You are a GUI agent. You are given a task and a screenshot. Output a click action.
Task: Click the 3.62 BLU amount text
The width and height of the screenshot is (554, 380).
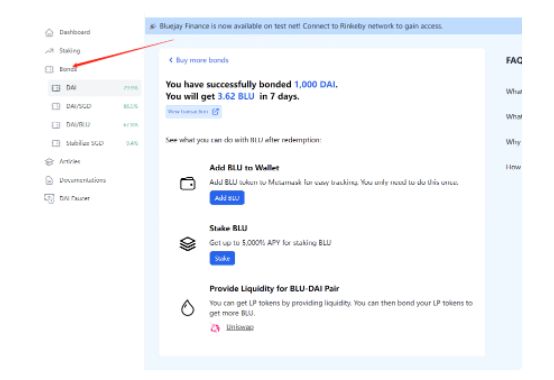[x=236, y=96]
